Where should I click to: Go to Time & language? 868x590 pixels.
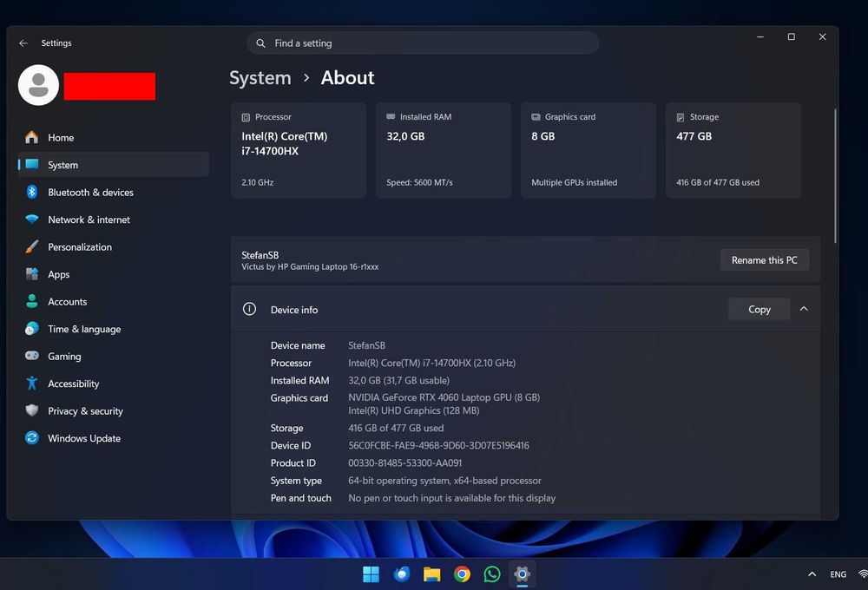point(114,329)
